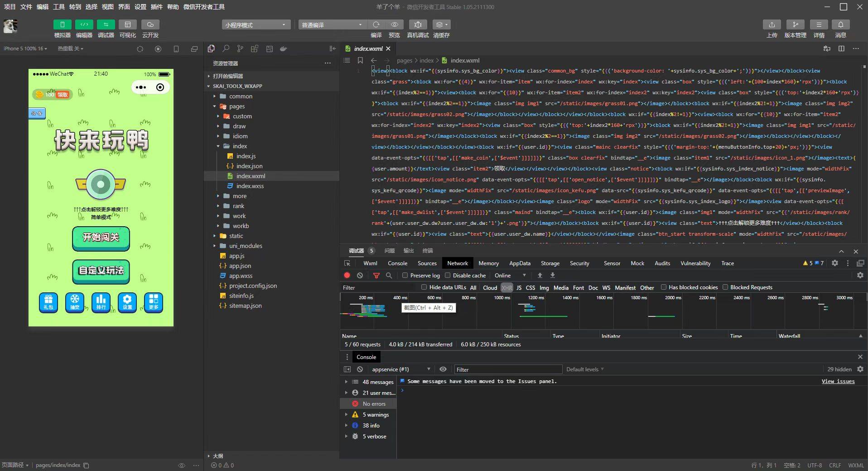This screenshot has height=471, width=868.
Task: Click the bookmark icon in editor breadcrumb bar
Action: click(x=360, y=60)
